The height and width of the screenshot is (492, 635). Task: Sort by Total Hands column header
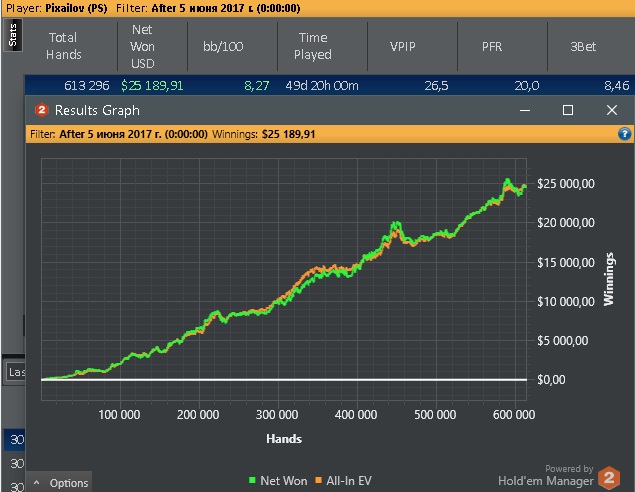(x=64, y=46)
